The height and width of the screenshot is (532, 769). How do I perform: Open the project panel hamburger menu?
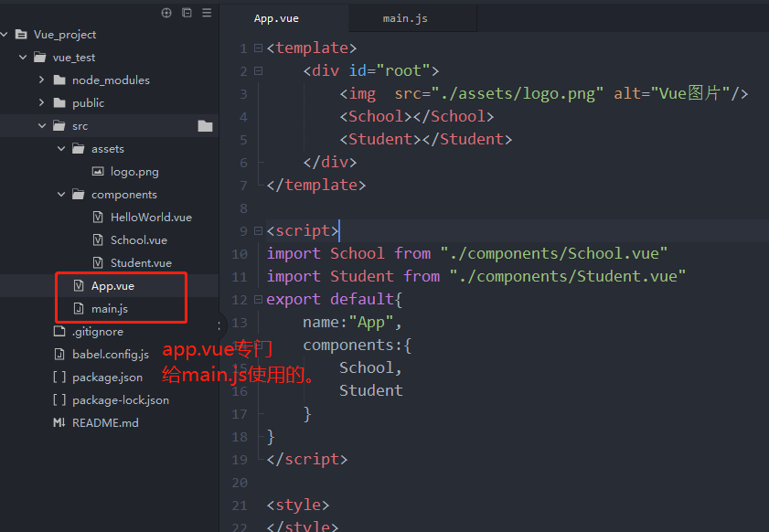click(207, 13)
